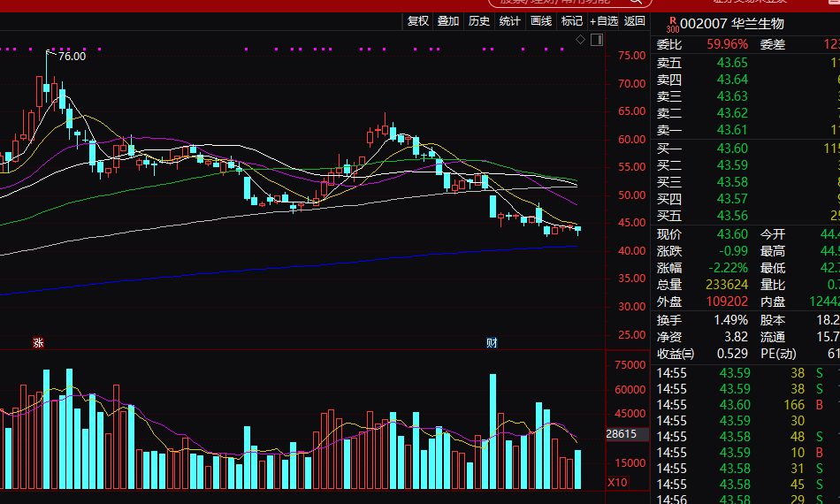This screenshot has width=840, height=504.
Task: Open the 统计 statistics menu
Action: coord(510,21)
